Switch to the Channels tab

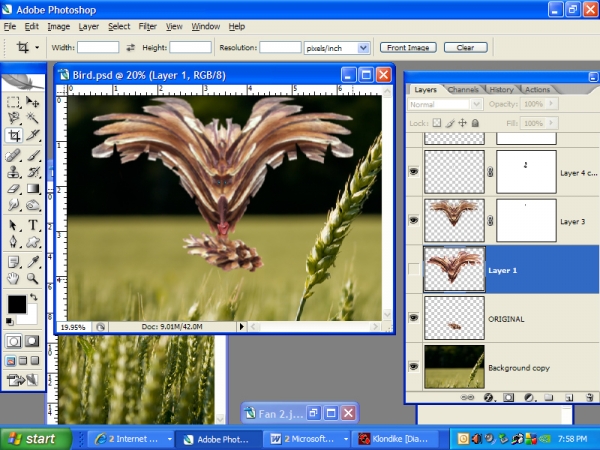click(463, 90)
